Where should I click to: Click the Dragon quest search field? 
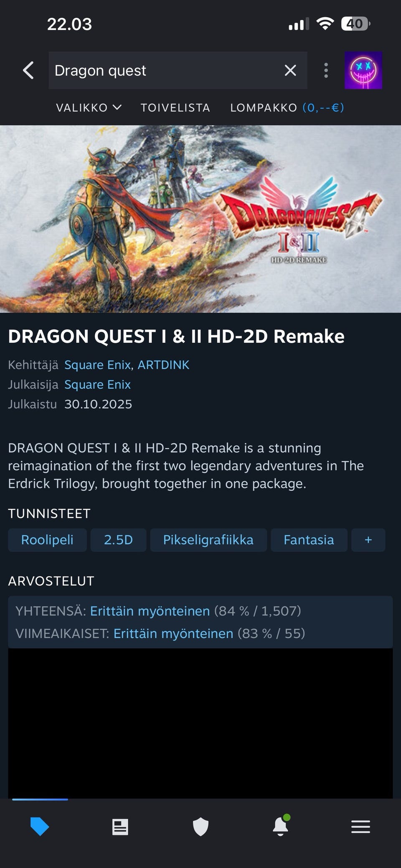(165, 70)
